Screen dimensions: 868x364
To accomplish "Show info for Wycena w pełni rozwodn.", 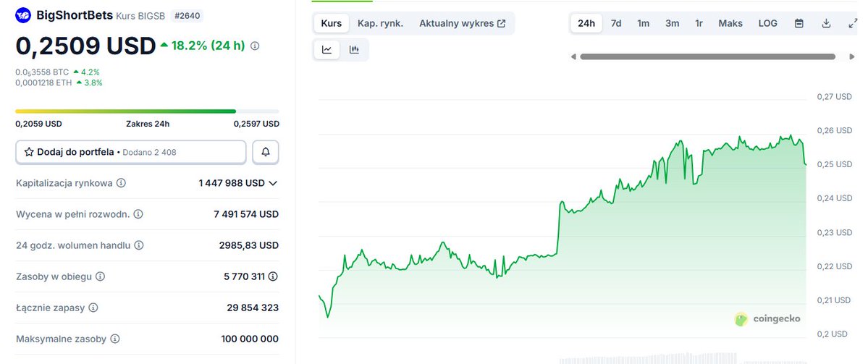I will 138,214.
